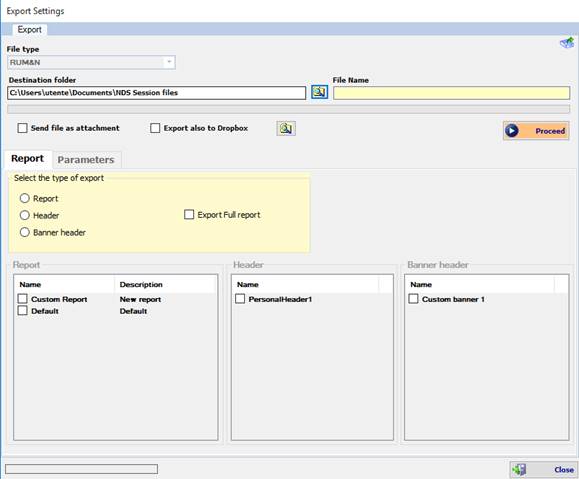Click the browse destination folder icon
The image size is (579, 479).
319,92
